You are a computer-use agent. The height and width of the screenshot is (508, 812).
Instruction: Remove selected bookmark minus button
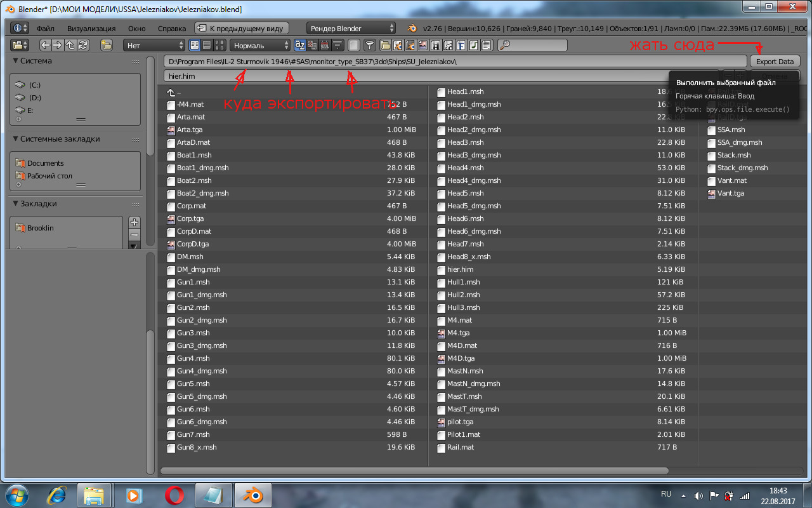(134, 234)
